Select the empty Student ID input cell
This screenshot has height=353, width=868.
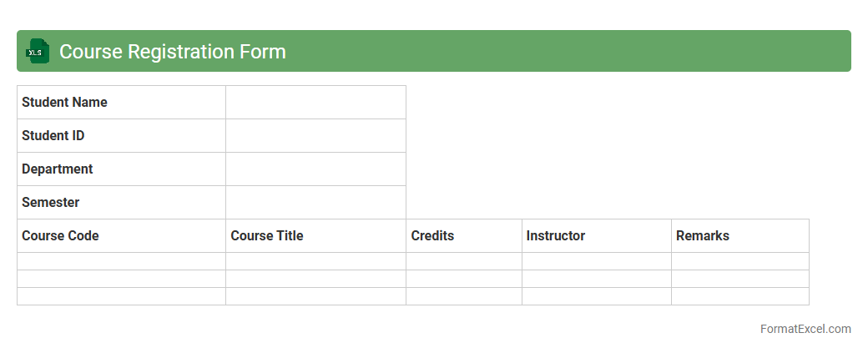pyautogui.click(x=315, y=136)
